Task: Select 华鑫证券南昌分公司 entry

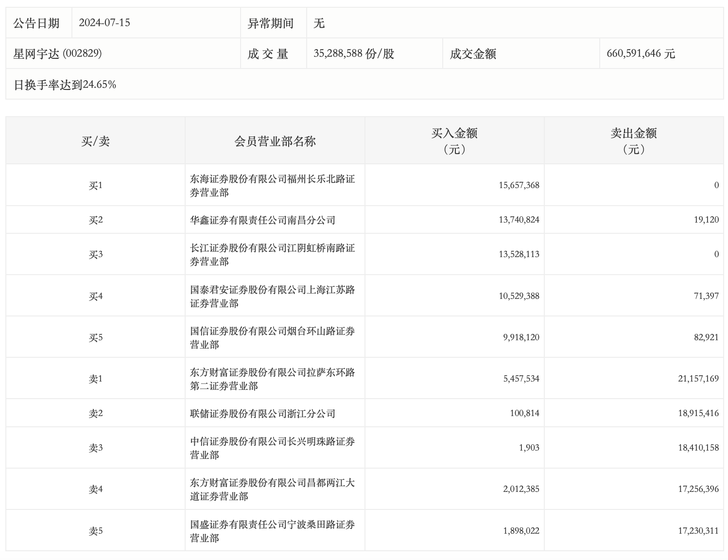Action: click(x=263, y=220)
